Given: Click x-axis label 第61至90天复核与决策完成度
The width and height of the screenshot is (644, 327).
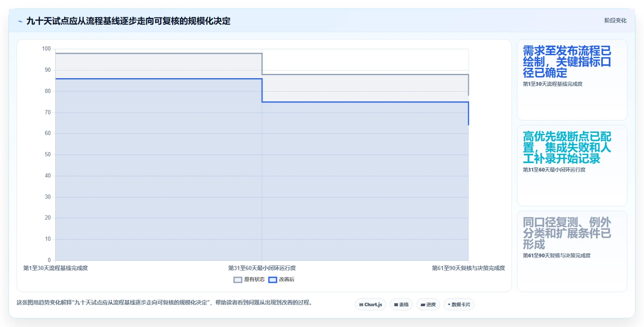Looking at the screenshot, I should point(469,268).
